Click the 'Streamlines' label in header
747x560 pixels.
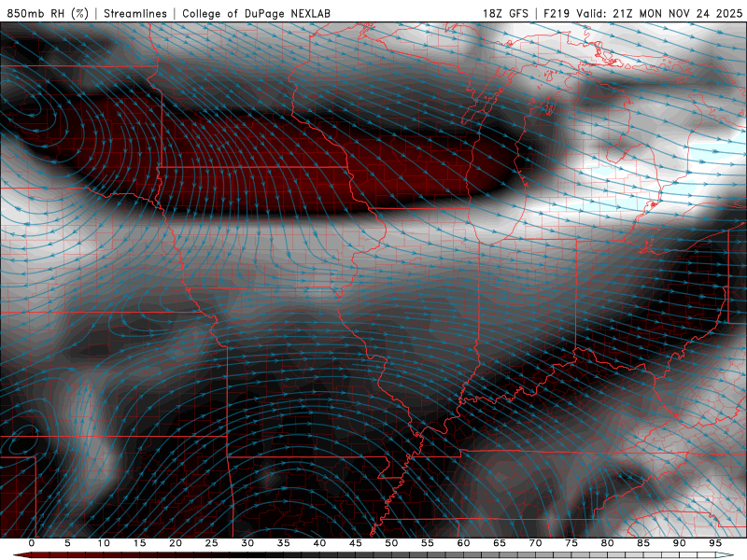[135, 13]
